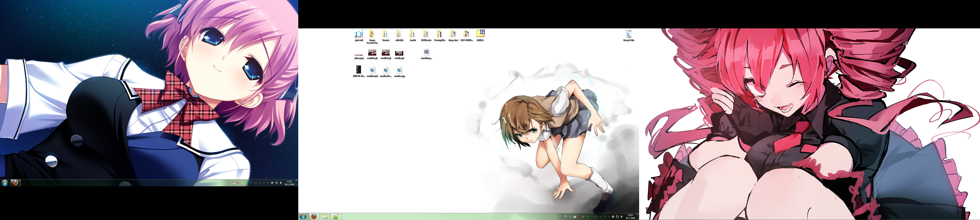Click the clock on left monitor taskbar
The width and height of the screenshot is (980, 220).
pyautogui.click(x=290, y=183)
